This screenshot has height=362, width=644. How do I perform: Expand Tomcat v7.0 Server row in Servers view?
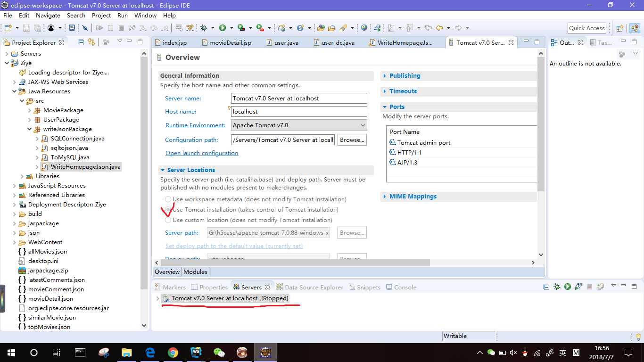pos(157,298)
